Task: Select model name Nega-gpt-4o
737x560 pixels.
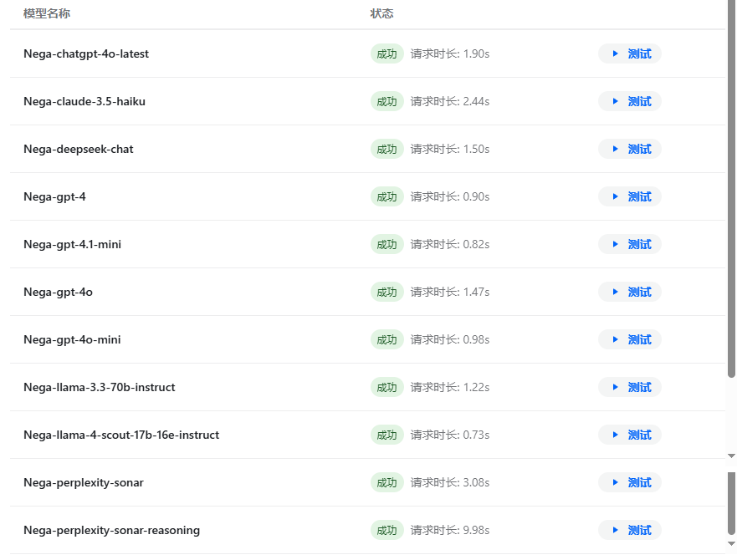Action: click(58, 293)
